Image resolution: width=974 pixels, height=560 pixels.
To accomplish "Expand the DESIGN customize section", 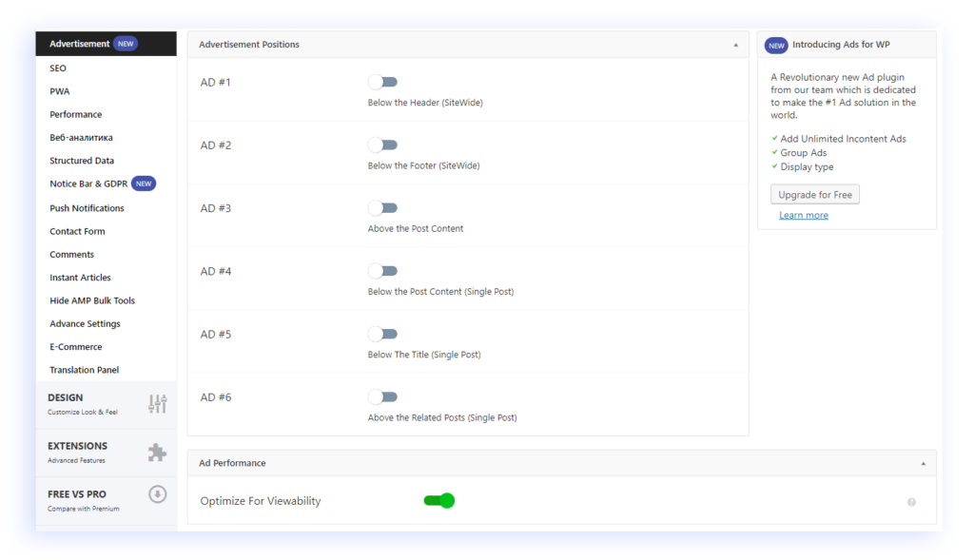I will (107, 404).
